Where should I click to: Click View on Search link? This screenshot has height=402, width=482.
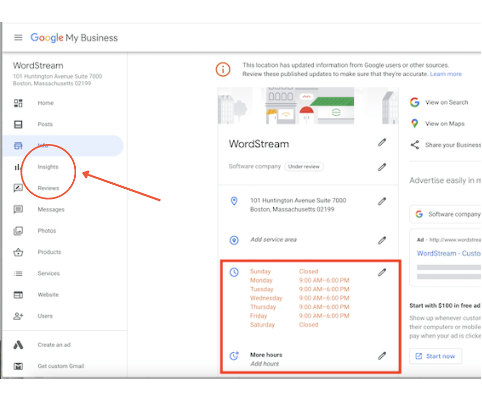[447, 102]
